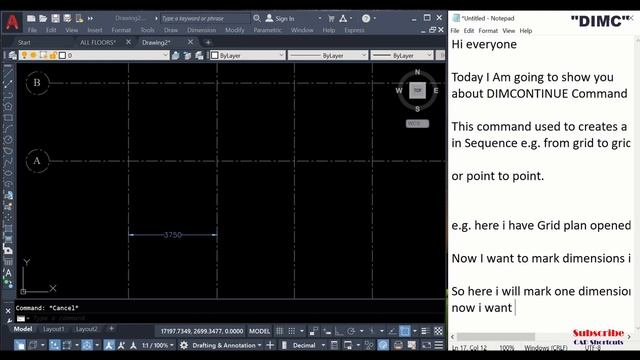Click the Sign In button
Image resolution: width=640 pixels, height=360 pixels.
tap(280, 18)
